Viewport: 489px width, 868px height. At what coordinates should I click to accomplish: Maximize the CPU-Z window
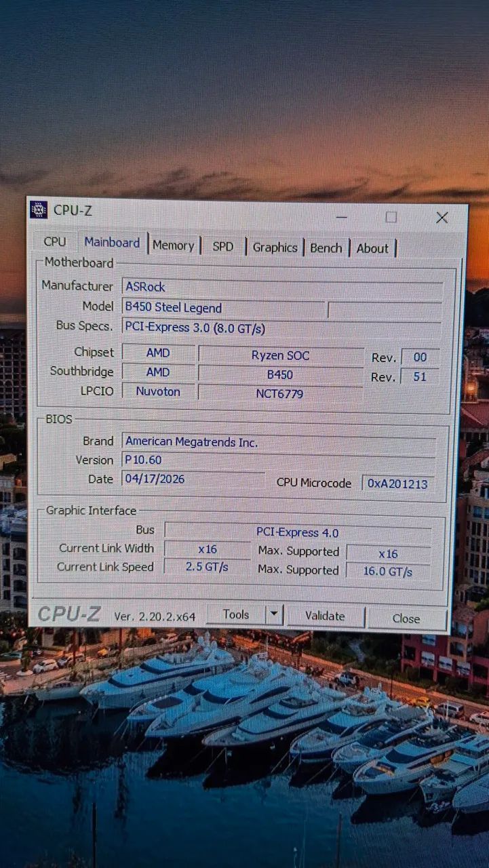tap(391, 217)
